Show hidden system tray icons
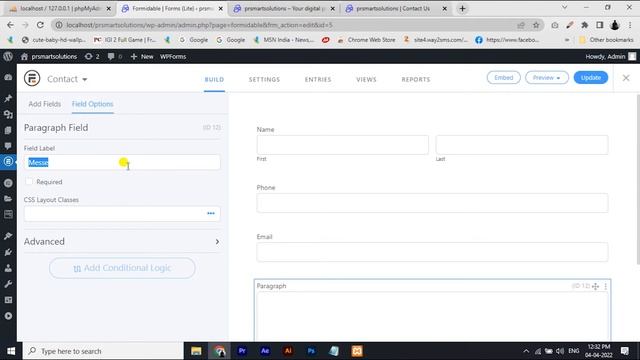Image resolution: width=640 pixels, height=360 pixels. coord(526,351)
